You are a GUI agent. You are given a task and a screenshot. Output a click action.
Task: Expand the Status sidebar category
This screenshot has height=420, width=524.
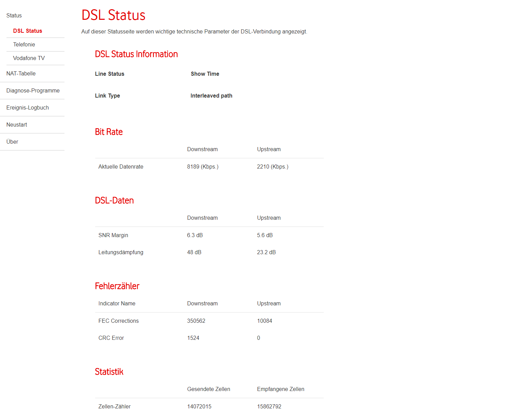[x=14, y=15]
